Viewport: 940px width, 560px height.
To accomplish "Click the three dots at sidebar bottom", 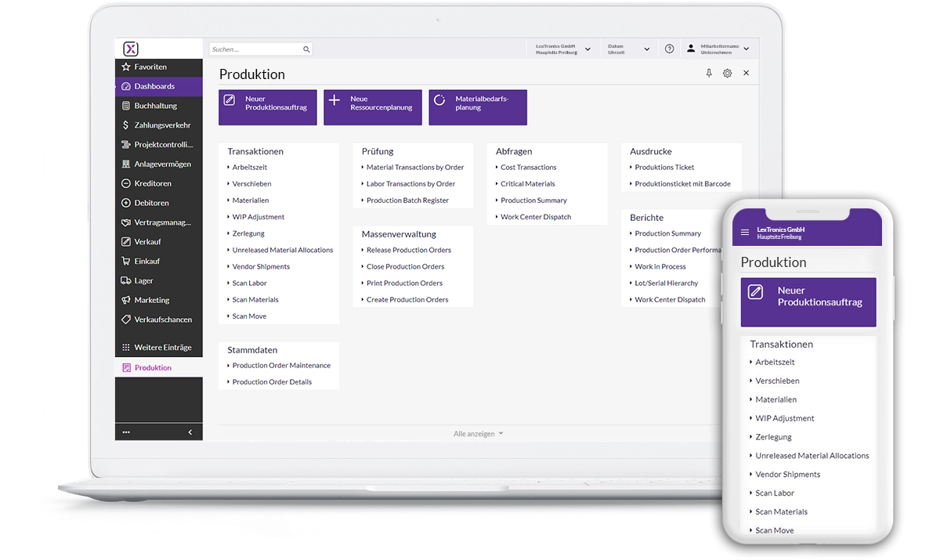I will coord(126,432).
